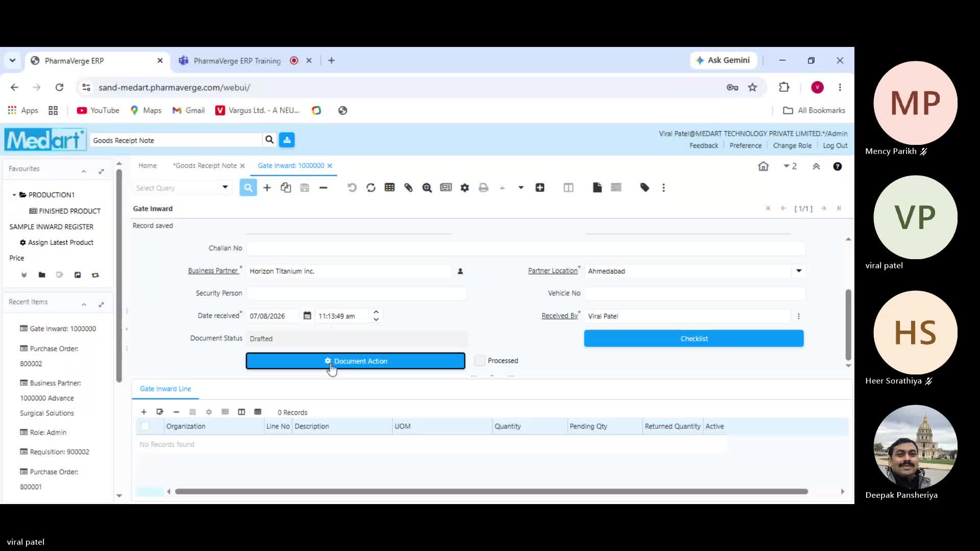Switch to the Goods Receipt Note tab
The width and height of the screenshot is (980, 551).
(x=205, y=165)
